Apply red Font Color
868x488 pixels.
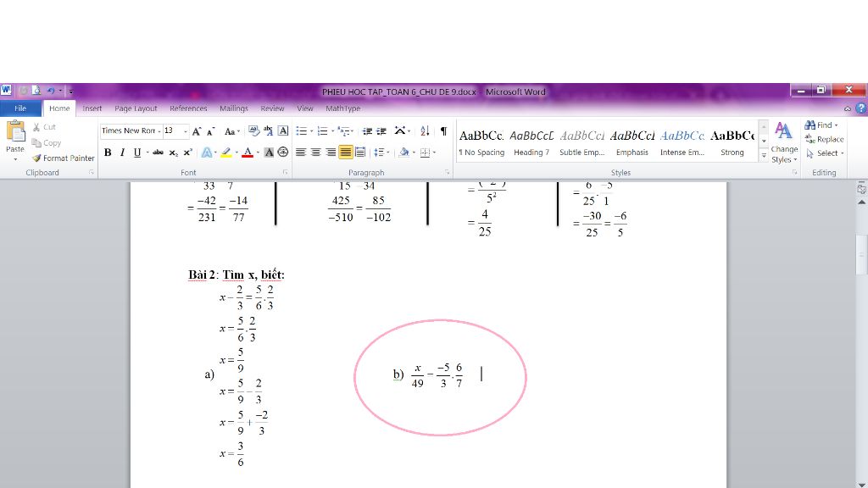248,152
